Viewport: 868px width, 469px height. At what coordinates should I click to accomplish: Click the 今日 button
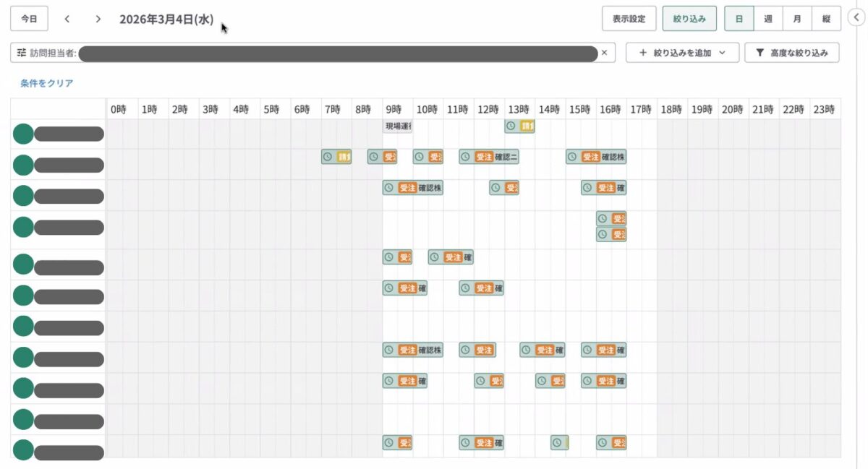point(29,19)
